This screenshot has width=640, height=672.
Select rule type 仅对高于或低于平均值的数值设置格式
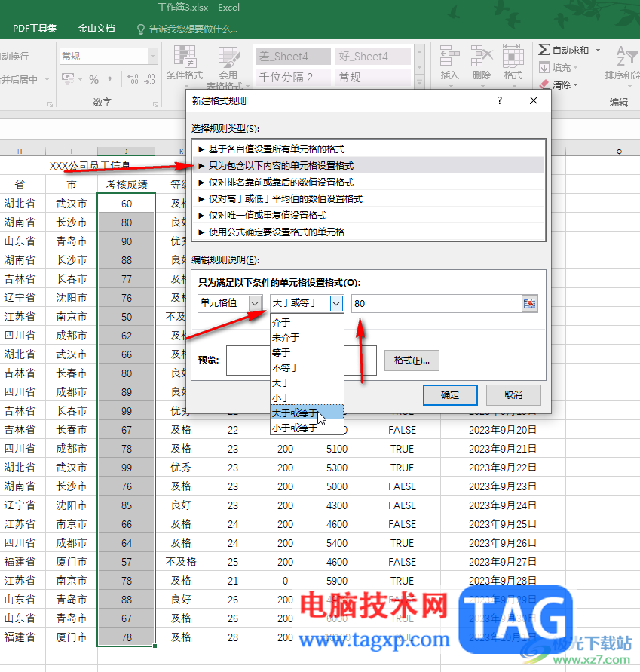pos(369,199)
